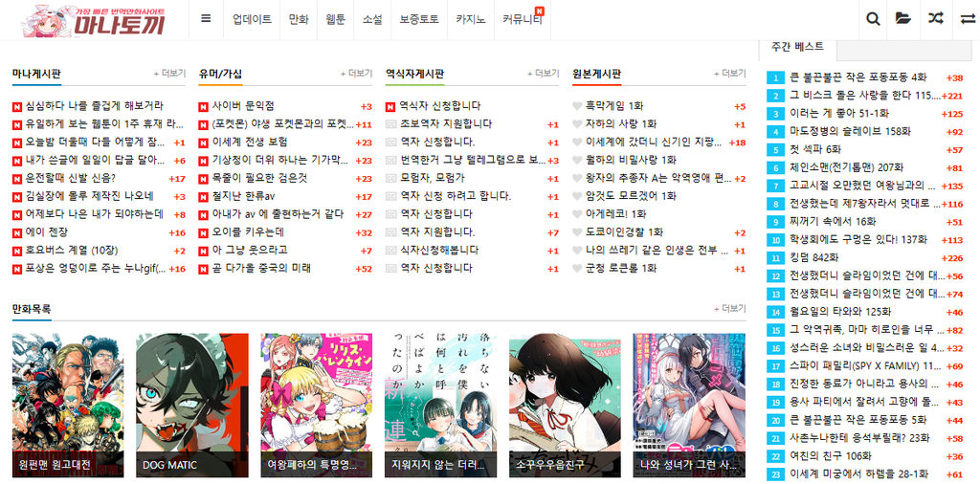
Task: Click the swap arrows icon
Action: click(x=968, y=19)
